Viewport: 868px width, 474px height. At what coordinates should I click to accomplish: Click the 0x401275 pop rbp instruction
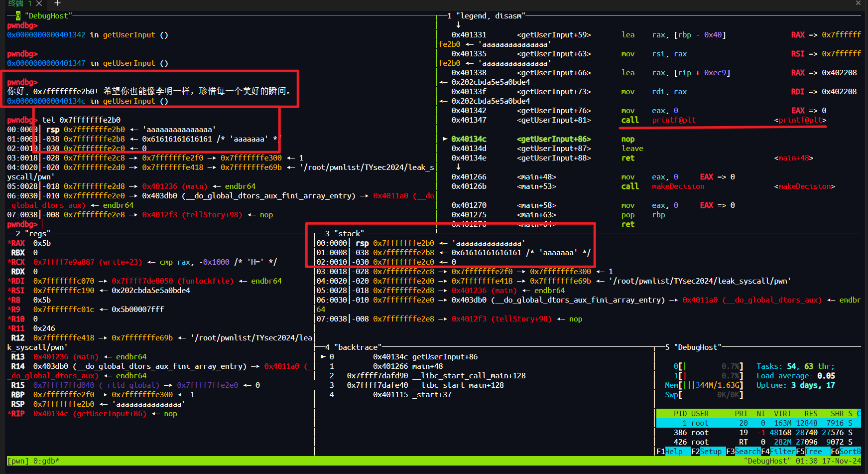pos(558,215)
